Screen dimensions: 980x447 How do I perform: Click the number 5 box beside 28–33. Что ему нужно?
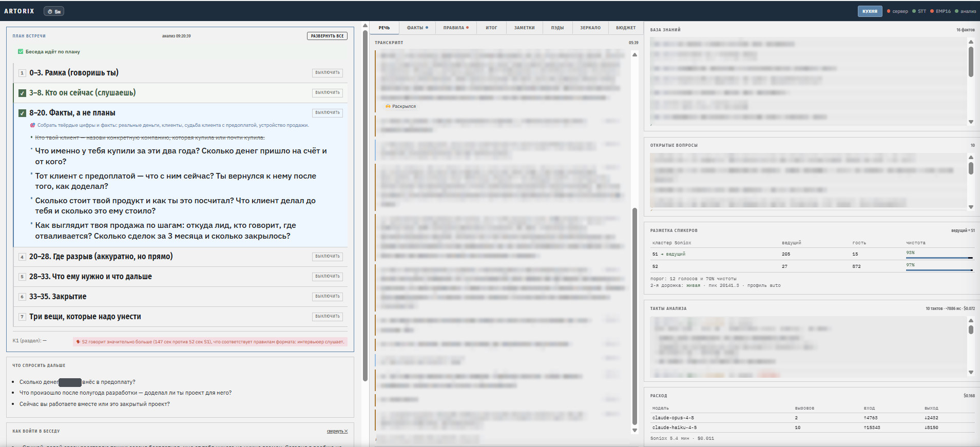pyautogui.click(x=22, y=277)
